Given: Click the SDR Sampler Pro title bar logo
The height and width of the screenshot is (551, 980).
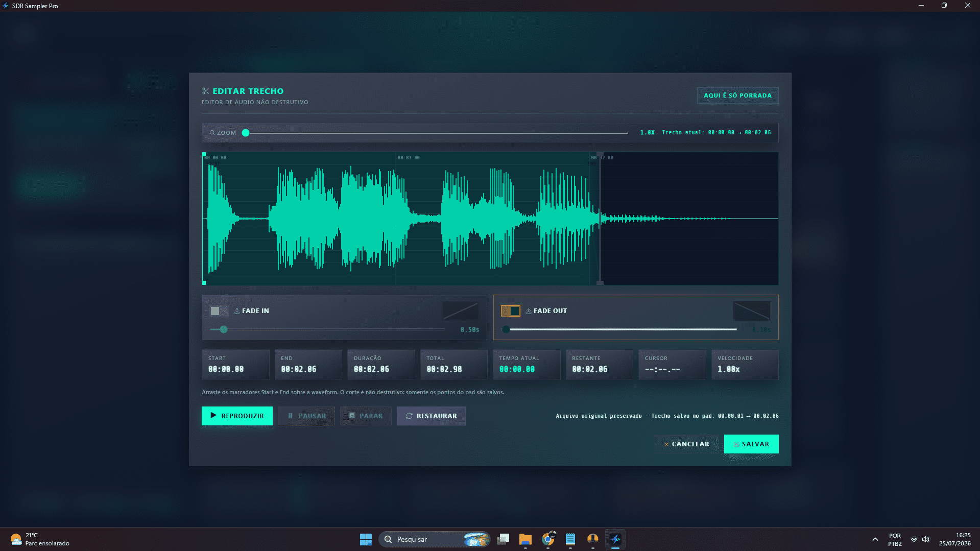Looking at the screenshot, I should click(5, 6).
